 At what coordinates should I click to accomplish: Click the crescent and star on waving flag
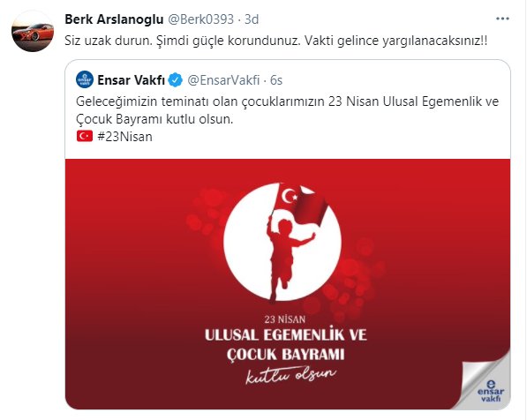290,196
